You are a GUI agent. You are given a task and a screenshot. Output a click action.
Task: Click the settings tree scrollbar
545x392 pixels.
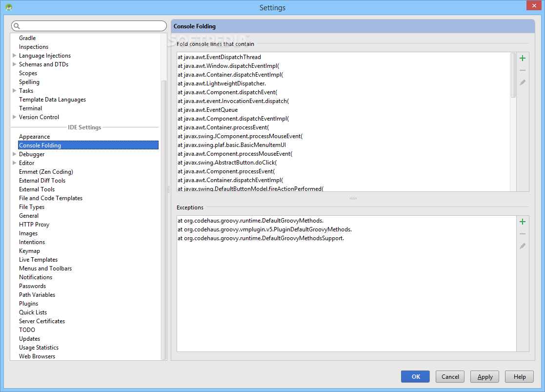pos(164,220)
